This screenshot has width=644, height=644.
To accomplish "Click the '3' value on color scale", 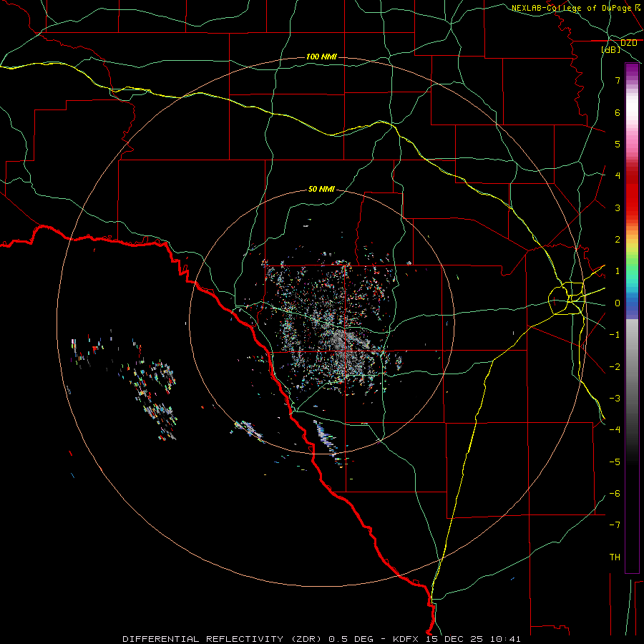I will click(618, 208).
